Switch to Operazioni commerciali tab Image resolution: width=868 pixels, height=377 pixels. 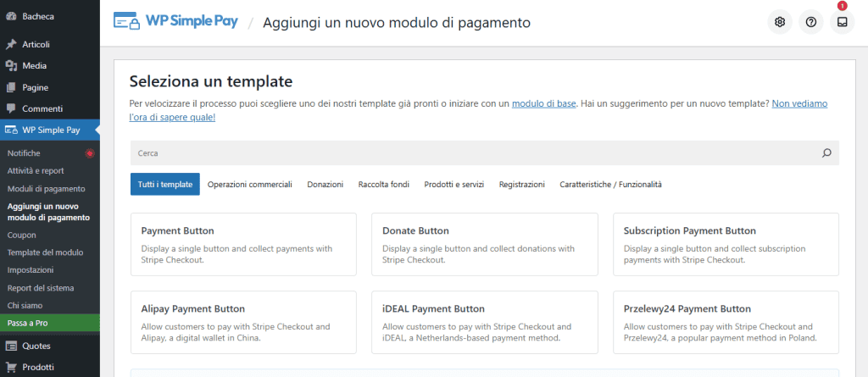tap(250, 185)
